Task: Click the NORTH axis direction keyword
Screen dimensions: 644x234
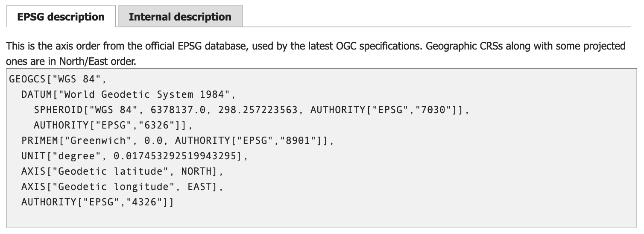Action: 196,171
